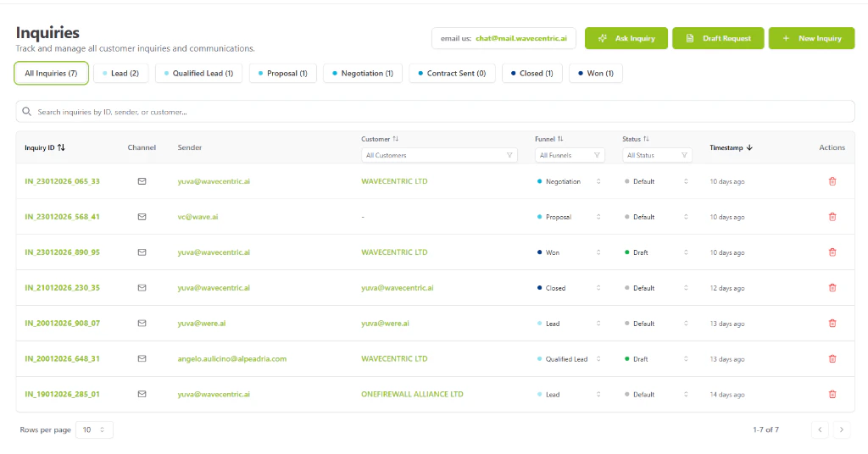
Task: Go to next page arrow
Action: [x=842, y=429]
